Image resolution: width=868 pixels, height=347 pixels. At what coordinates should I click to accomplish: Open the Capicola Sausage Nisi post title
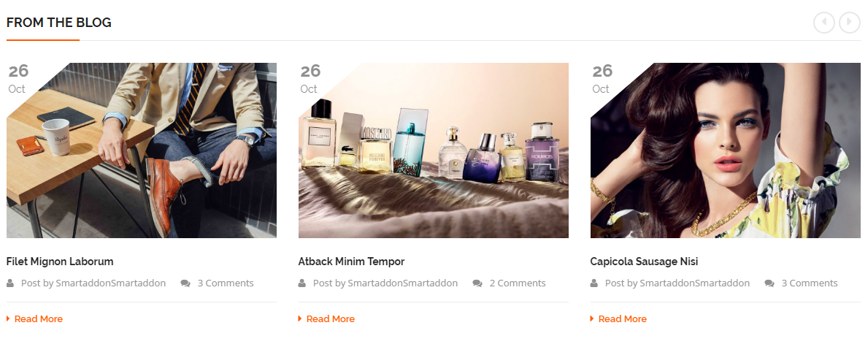click(x=644, y=262)
